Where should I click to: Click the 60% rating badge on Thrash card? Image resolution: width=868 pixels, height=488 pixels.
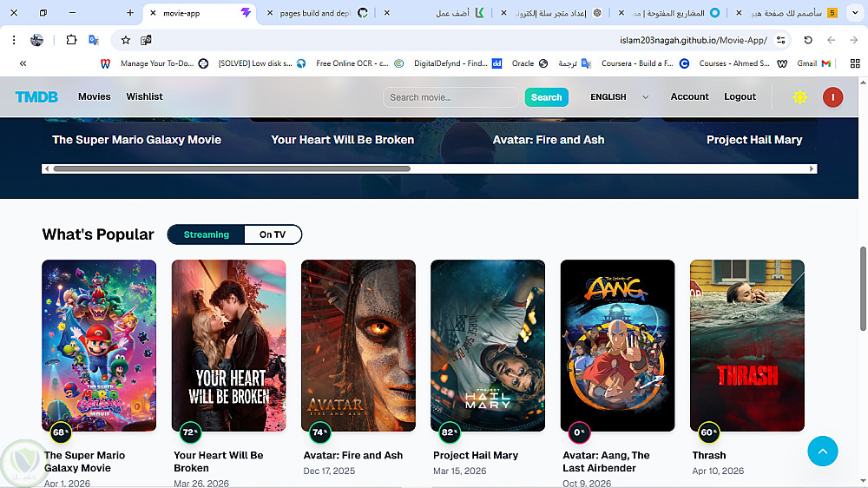708,432
